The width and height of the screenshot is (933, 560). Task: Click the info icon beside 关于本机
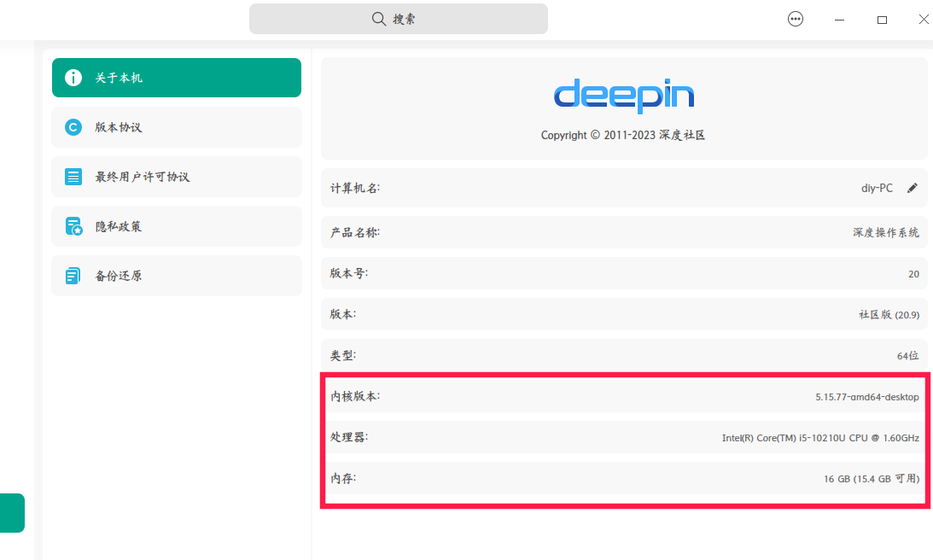point(73,78)
